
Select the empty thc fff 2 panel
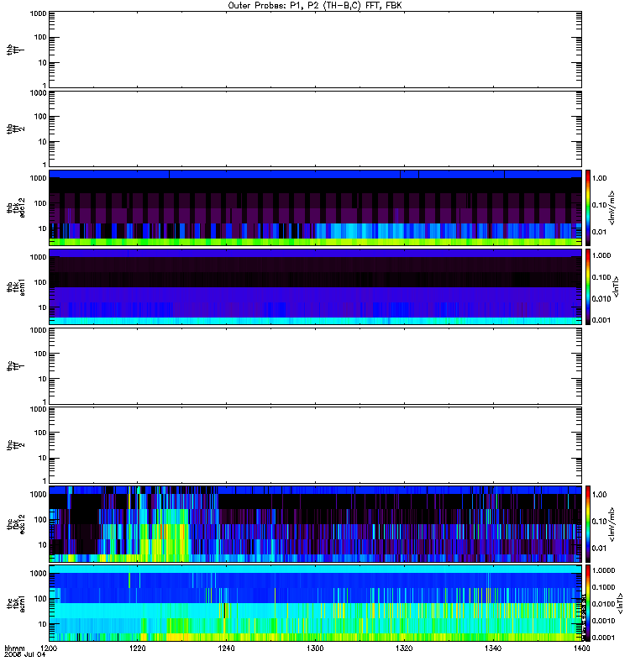coord(316,445)
